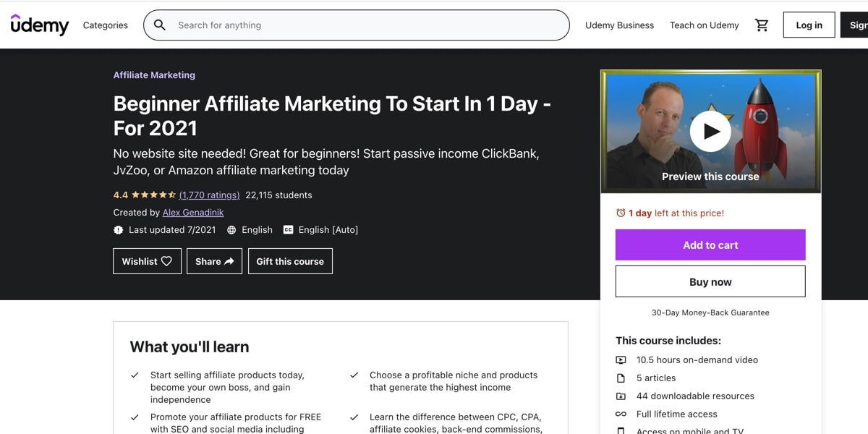Click the 'What you'll learn' heading
868x434 pixels.
click(x=190, y=347)
